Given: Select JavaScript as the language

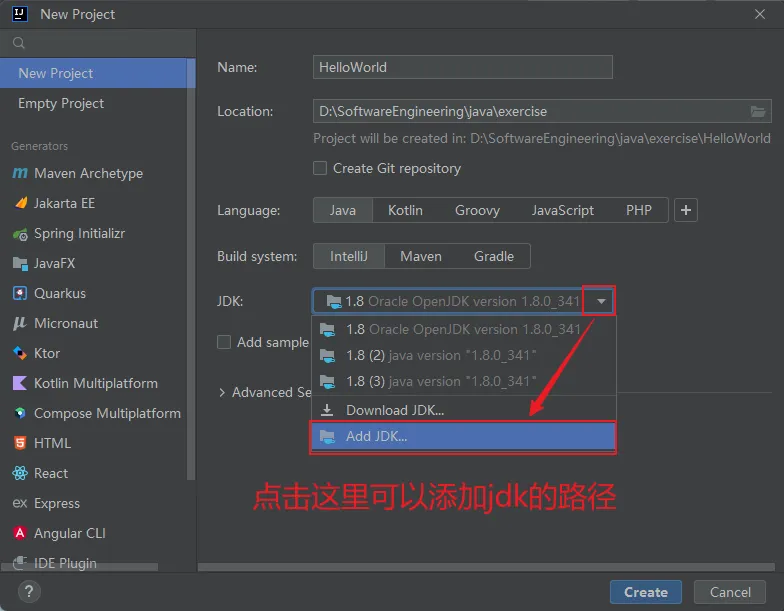Looking at the screenshot, I should click(562, 210).
